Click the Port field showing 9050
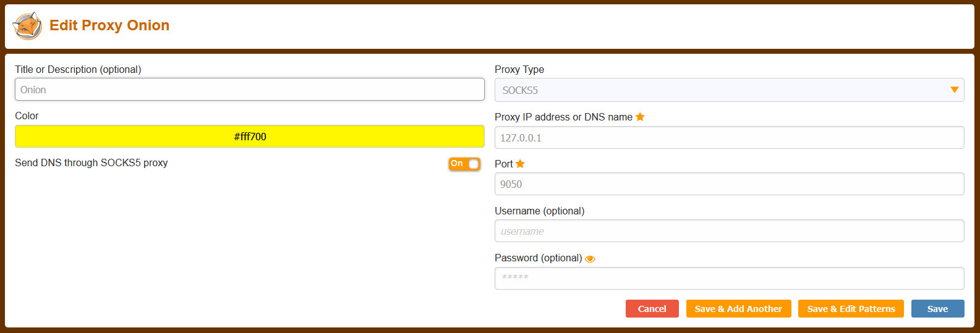980x333 pixels. [x=729, y=184]
